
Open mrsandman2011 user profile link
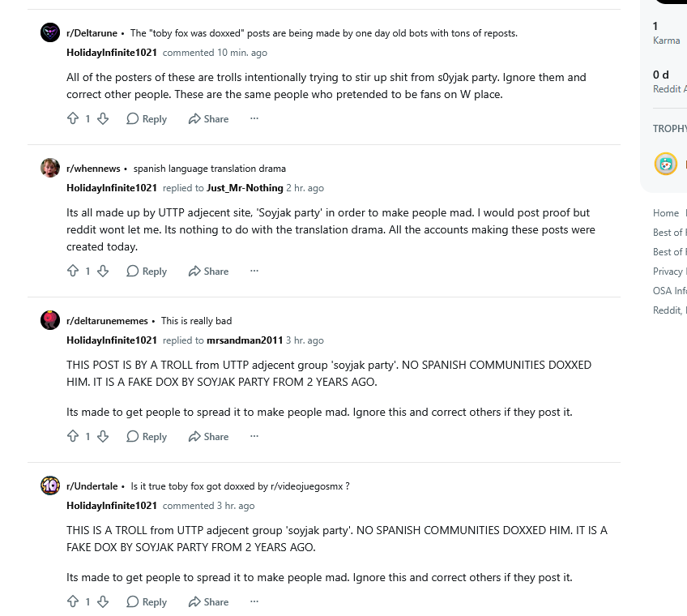tap(245, 340)
